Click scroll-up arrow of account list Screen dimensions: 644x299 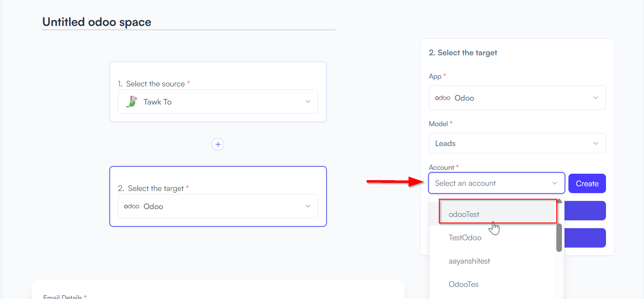tap(559, 201)
